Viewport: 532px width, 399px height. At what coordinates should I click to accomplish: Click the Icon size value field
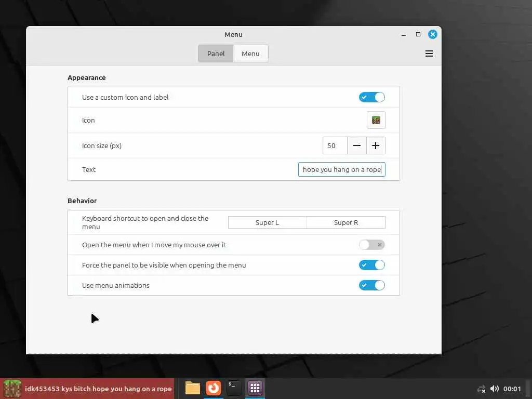tap(335, 145)
